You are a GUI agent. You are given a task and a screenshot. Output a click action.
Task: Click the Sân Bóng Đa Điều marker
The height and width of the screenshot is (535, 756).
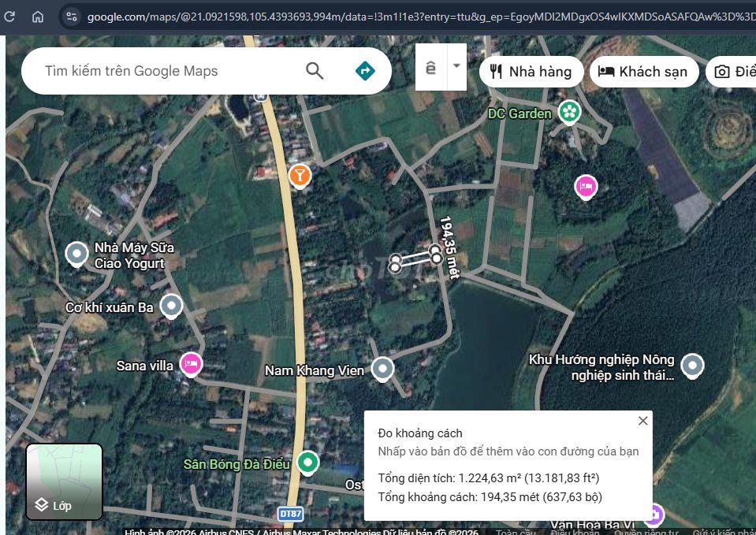click(307, 463)
